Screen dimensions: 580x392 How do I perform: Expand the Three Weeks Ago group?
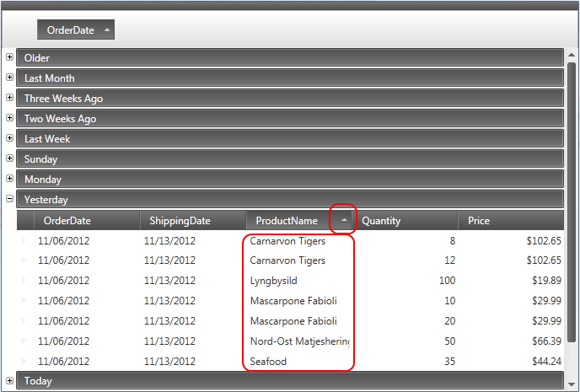pyautogui.click(x=9, y=98)
